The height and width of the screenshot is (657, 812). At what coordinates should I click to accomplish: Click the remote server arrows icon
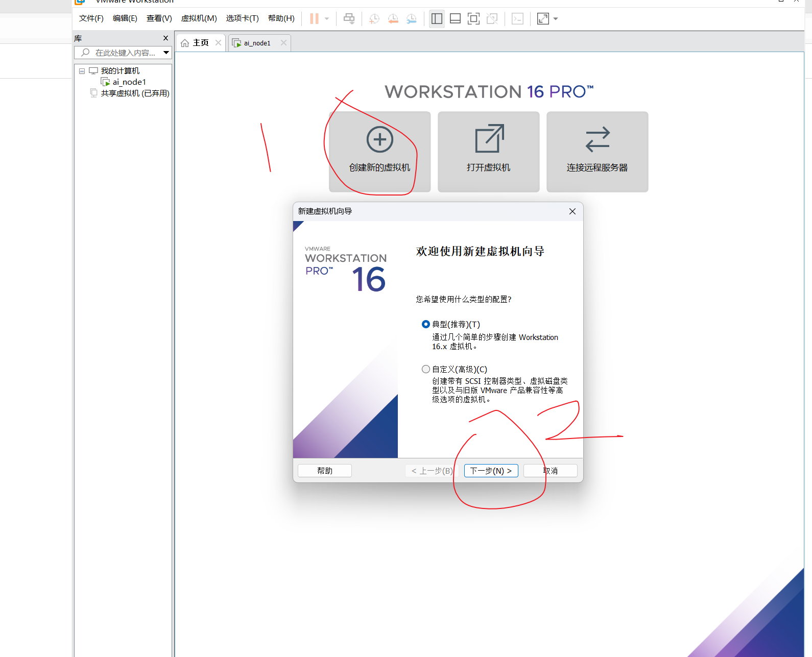pos(598,139)
